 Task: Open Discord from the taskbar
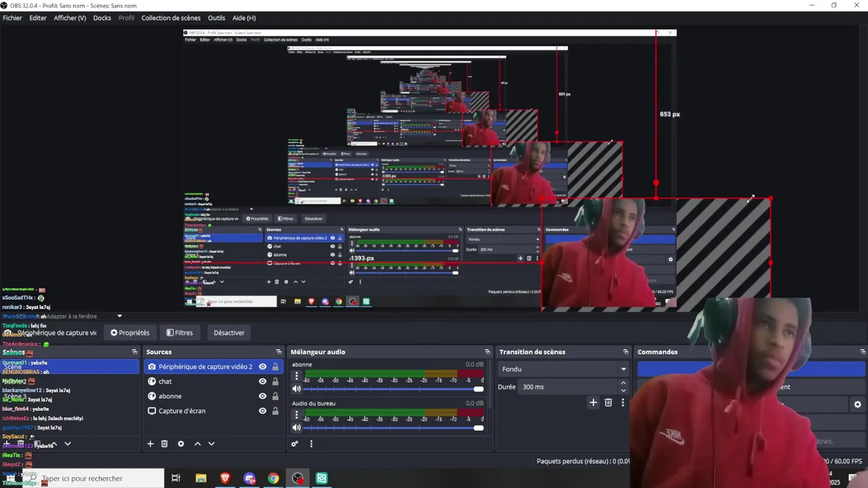tap(250, 479)
